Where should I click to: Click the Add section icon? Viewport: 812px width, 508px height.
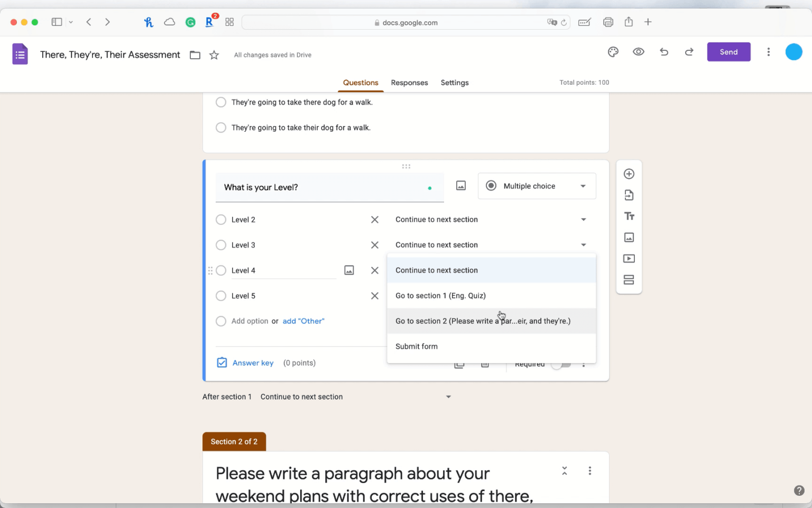(629, 280)
